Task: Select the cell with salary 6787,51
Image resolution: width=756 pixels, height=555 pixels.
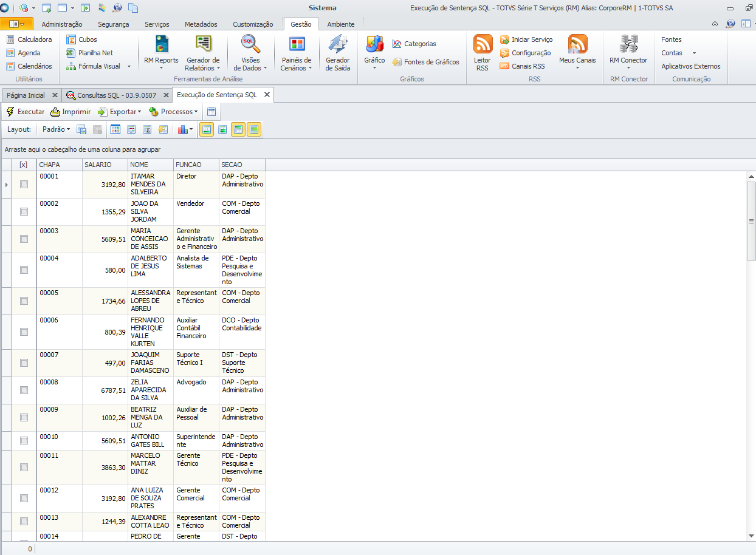Action: click(x=105, y=390)
